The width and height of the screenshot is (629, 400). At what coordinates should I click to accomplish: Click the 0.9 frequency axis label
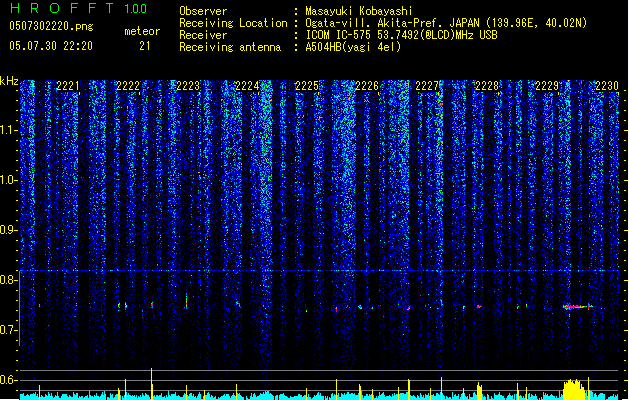9,230
